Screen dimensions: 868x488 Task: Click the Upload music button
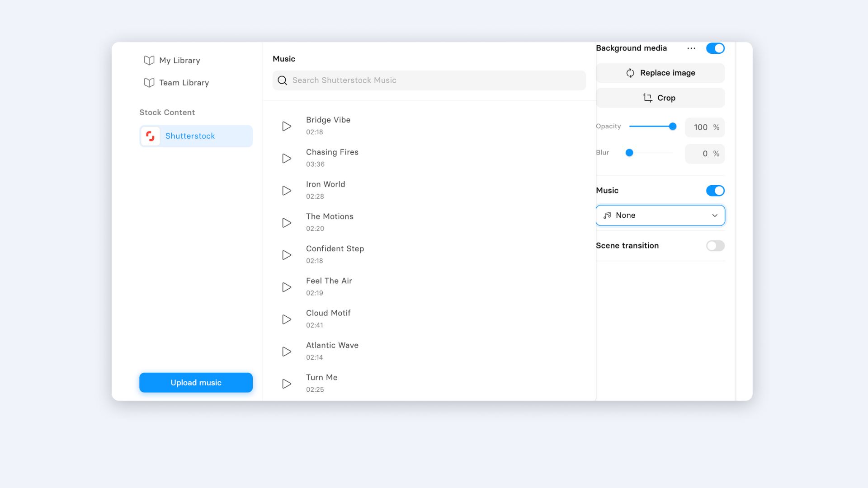pos(196,383)
